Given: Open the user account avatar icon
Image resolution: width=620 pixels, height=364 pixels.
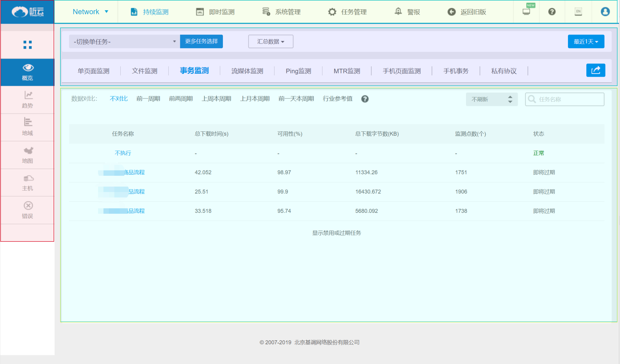Looking at the screenshot, I should [605, 12].
